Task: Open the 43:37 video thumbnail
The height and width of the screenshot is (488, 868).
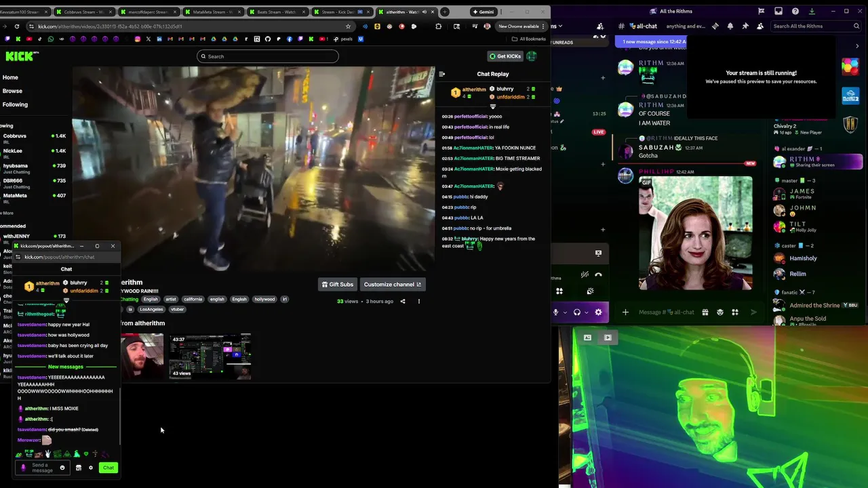Action: click(210, 357)
